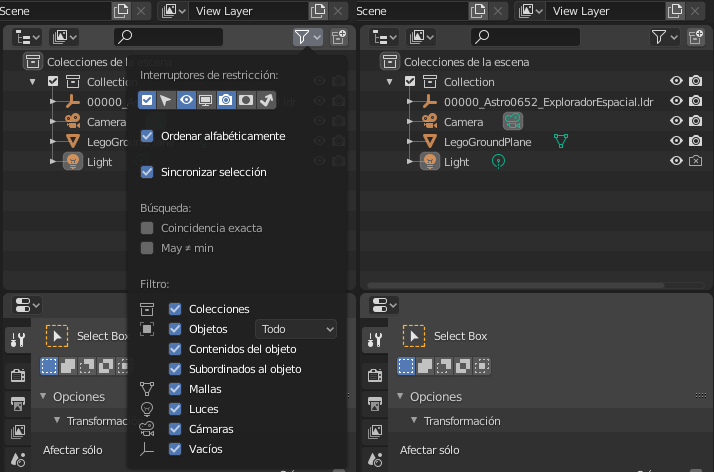This screenshot has height=472, width=714.
Task: Select Camera object in left outliner
Action: (x=107, y=122)
